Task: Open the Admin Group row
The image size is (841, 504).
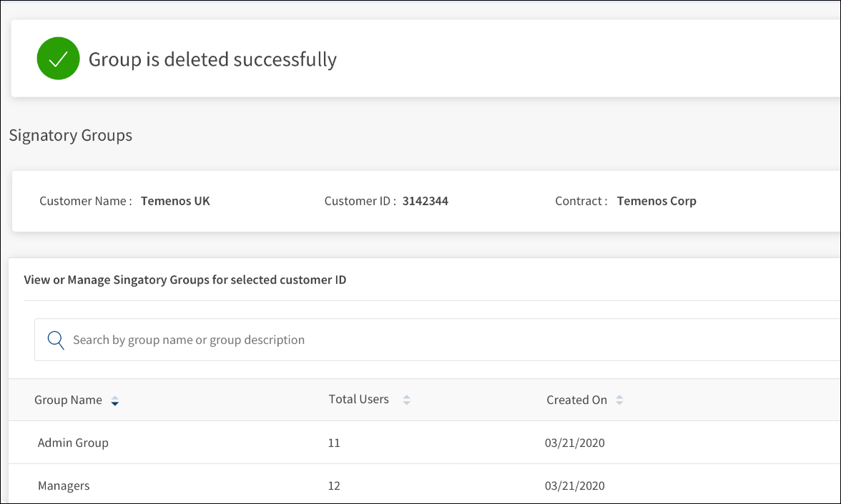Action: point(73,443)
